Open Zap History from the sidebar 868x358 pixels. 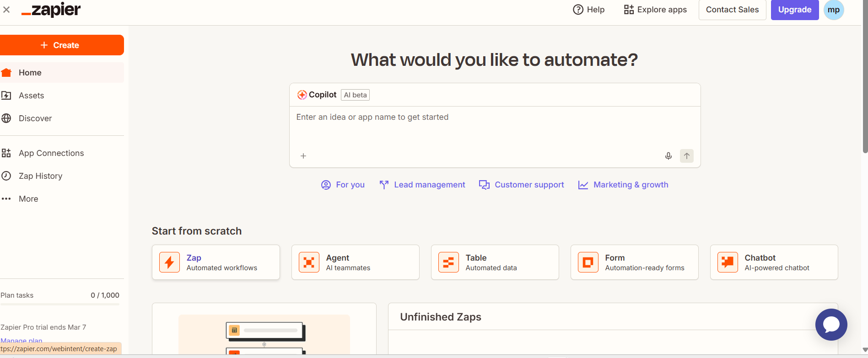[x=40, y=176]
